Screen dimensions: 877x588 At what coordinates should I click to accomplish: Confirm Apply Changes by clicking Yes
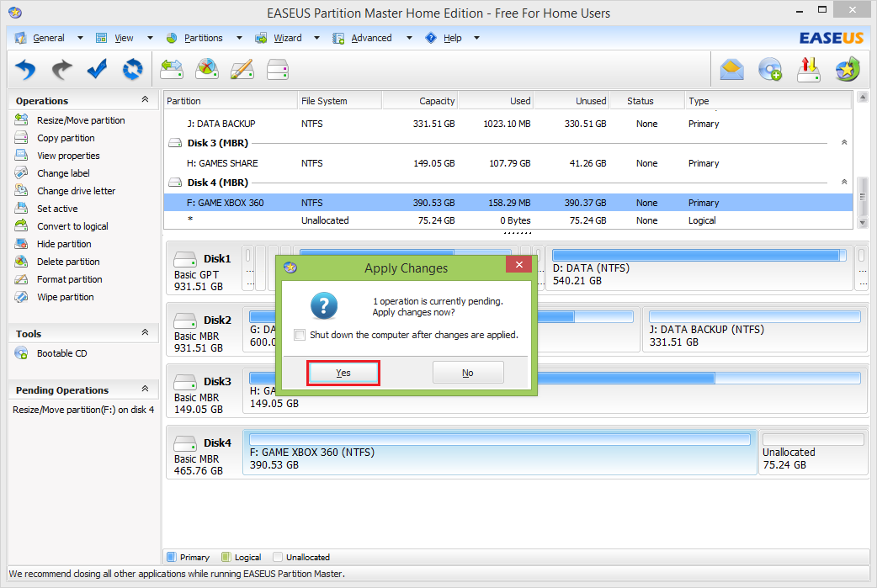point(343,372)
